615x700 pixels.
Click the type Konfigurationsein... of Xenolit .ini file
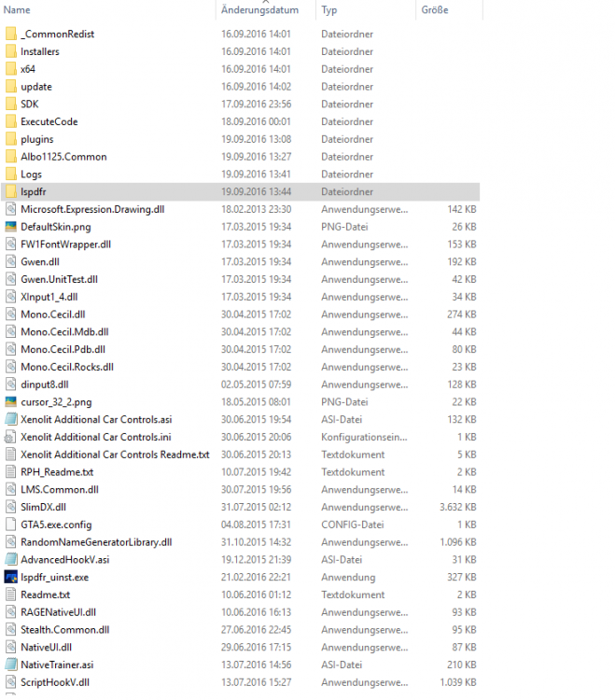point(364,437)
